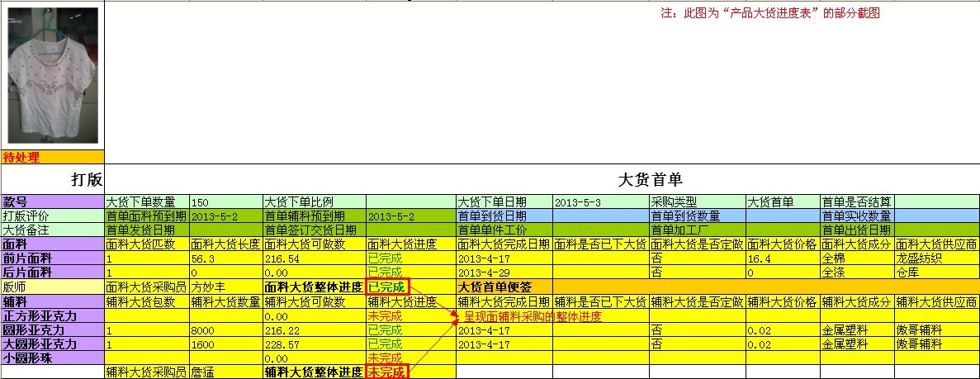Viewport: 980px width, 379px height.
Task: Select the 228.57 producible count cell
Action: (x=314, y=343)
